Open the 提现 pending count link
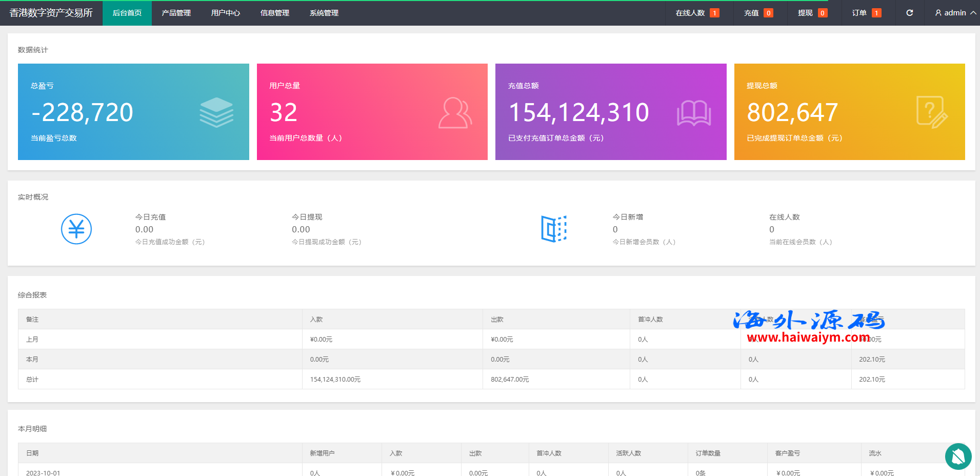Viewport: 980px width, 476px height. (812, 13)
